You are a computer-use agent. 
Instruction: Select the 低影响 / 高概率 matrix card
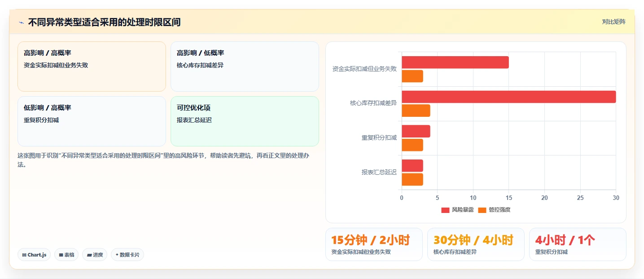coord(92,121)
